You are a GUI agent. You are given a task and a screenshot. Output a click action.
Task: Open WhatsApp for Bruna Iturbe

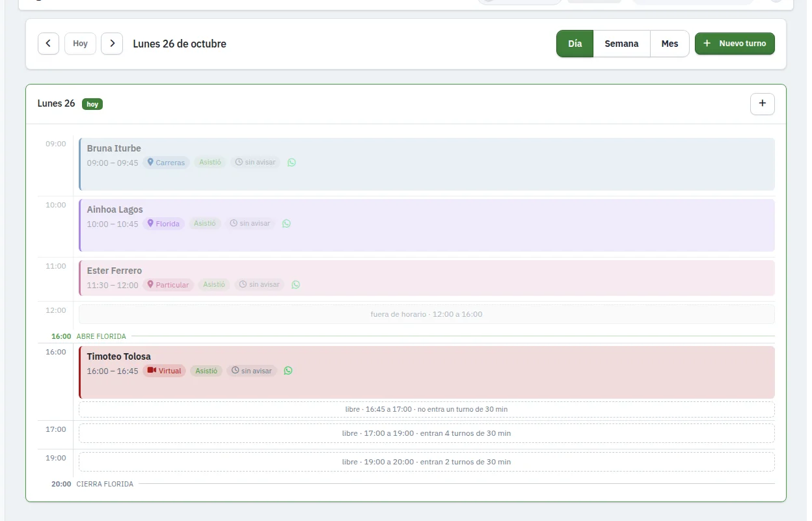pos(291,163)
